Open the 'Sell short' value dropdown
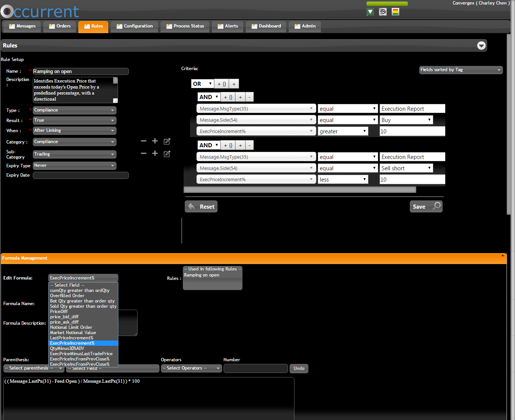 click(x=406, y=168)
